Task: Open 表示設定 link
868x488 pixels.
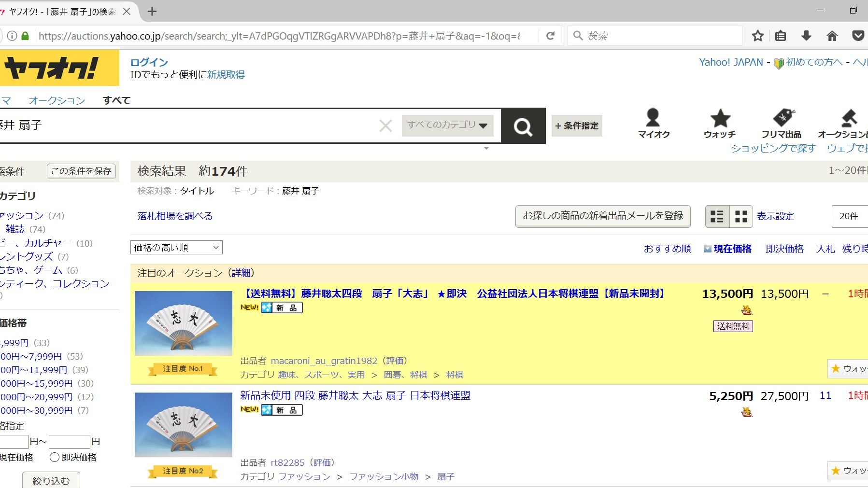Action: (x=776, y=216)
